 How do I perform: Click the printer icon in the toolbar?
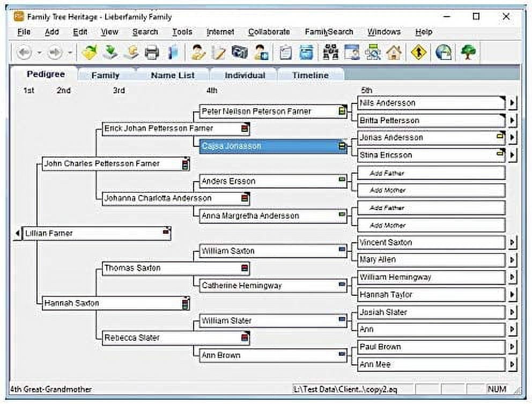click(x=152, y=53)
